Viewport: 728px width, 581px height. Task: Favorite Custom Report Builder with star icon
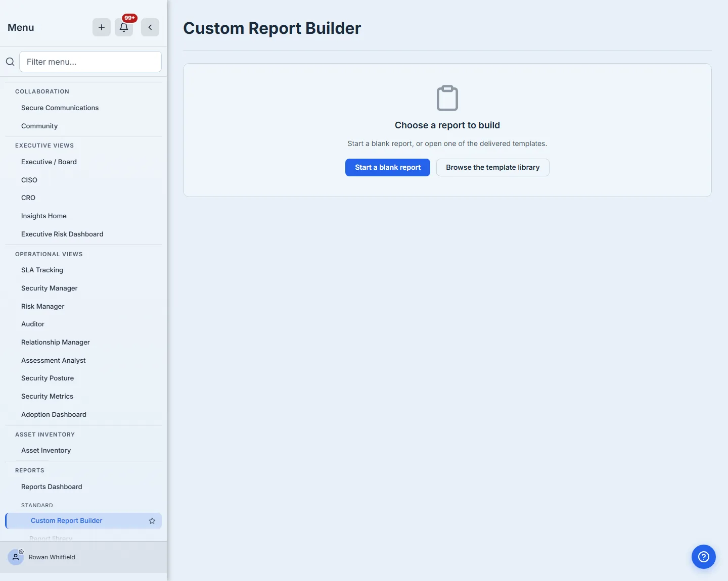[152, 521]
